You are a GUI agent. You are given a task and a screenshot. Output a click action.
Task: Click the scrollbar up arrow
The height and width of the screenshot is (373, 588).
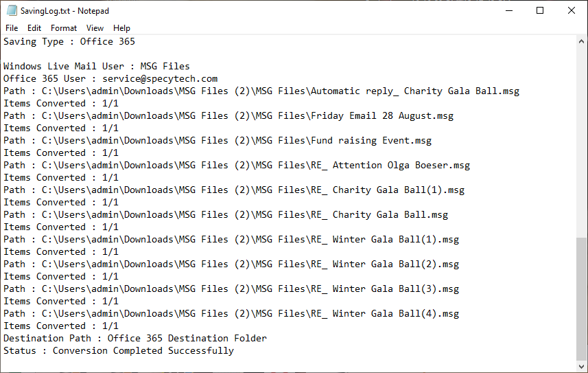(581, 41)
